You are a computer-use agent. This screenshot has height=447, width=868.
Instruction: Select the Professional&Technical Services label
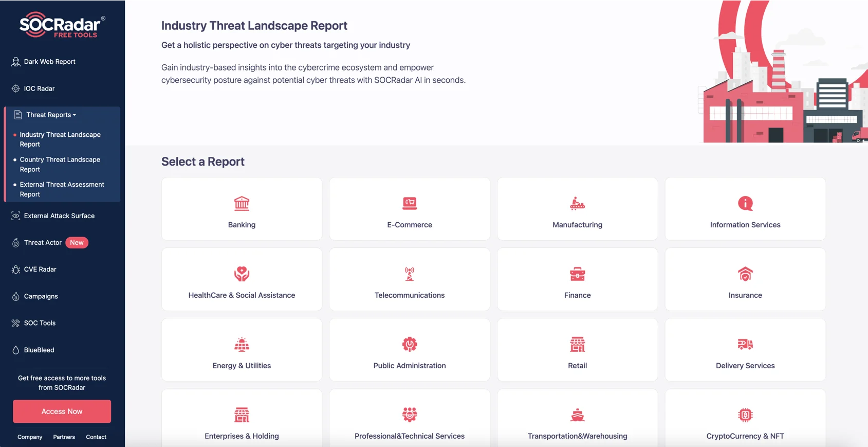(x=410, y=436)
